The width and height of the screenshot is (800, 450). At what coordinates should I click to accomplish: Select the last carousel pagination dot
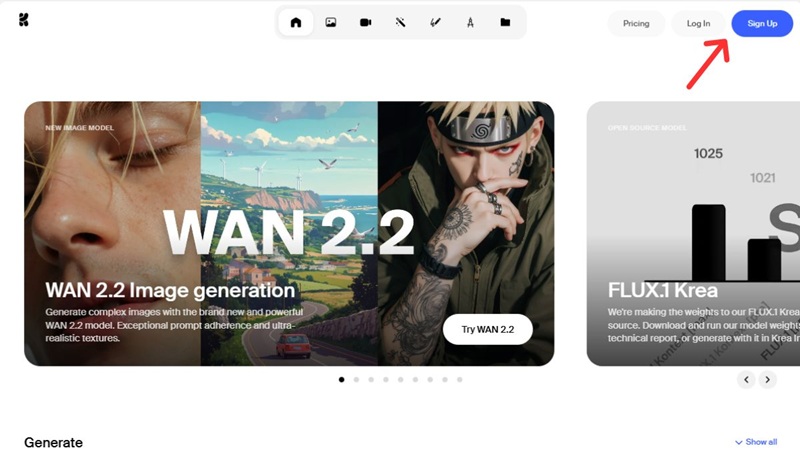pyautogui.click(x=460, y=380)
